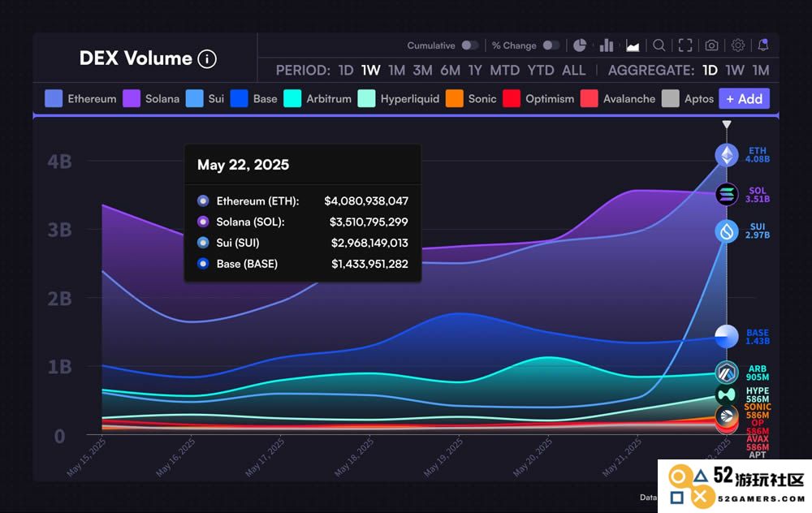Click the Hyperliquid logo marker on the chart

(x=727, y=395)
